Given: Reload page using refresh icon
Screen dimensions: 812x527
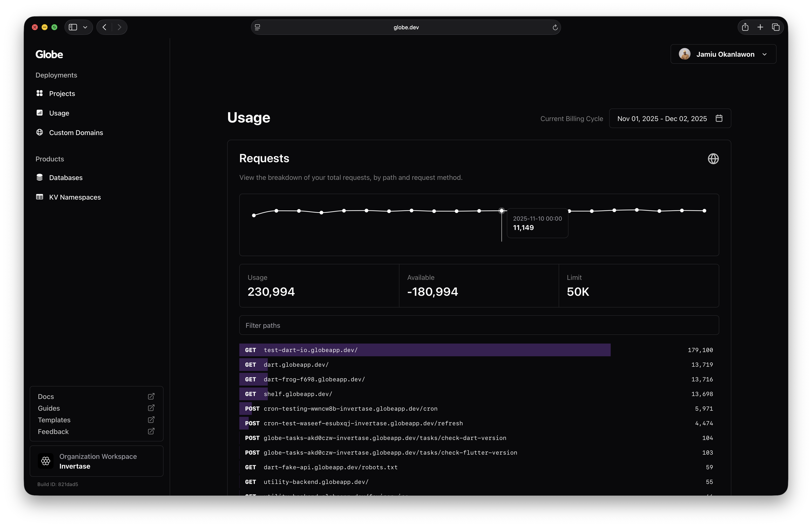Looking at the screenshot, I should click(555, 28).
